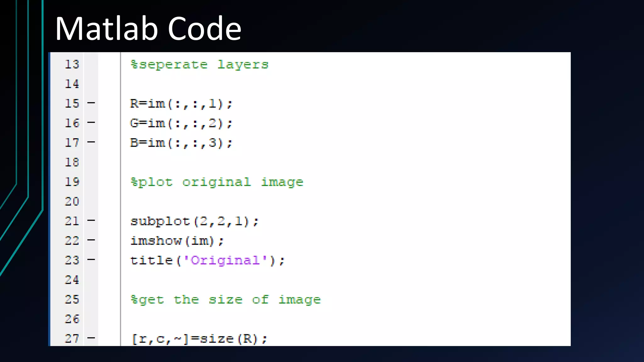
Task: Click code line 'B=im(:,:,3);'
Action: (181, 143)
